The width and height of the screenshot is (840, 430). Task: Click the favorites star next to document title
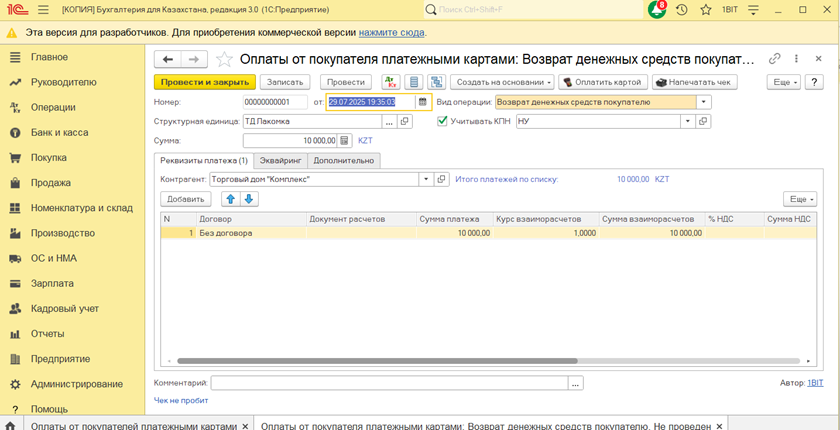(x=224, y=59)
